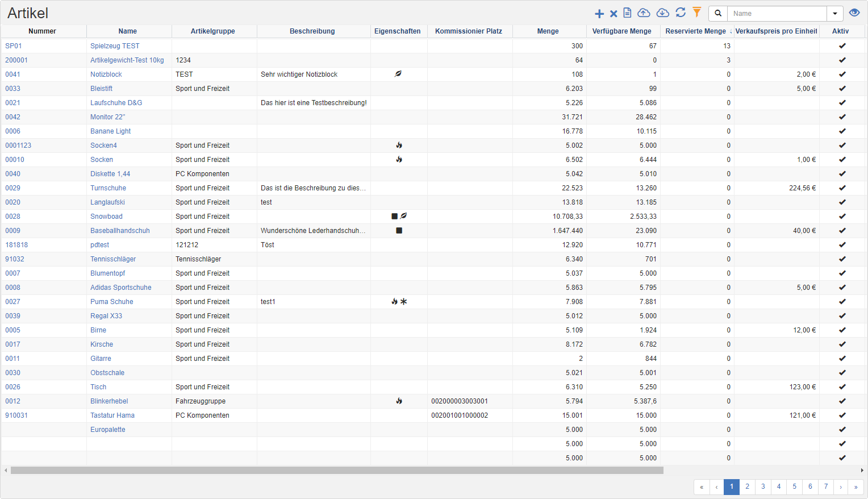The height and width of the screenshot is (499, 868).
Task: Toggle Aktiv checkmark for Tastatur Hama row
Action: tap(842, 415)
